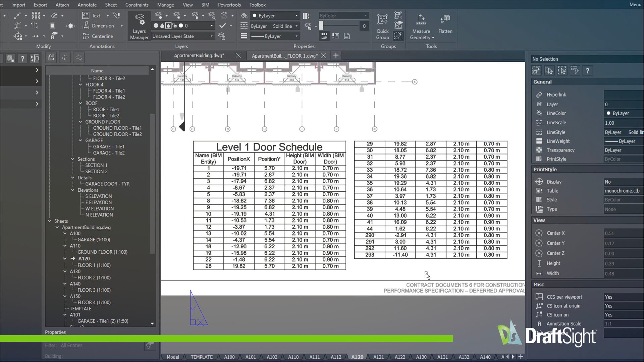Select the FLOOR 1 (1:100) sheet entry
Image resolution: width=644 pixels, height=362 pixels.
94,265
